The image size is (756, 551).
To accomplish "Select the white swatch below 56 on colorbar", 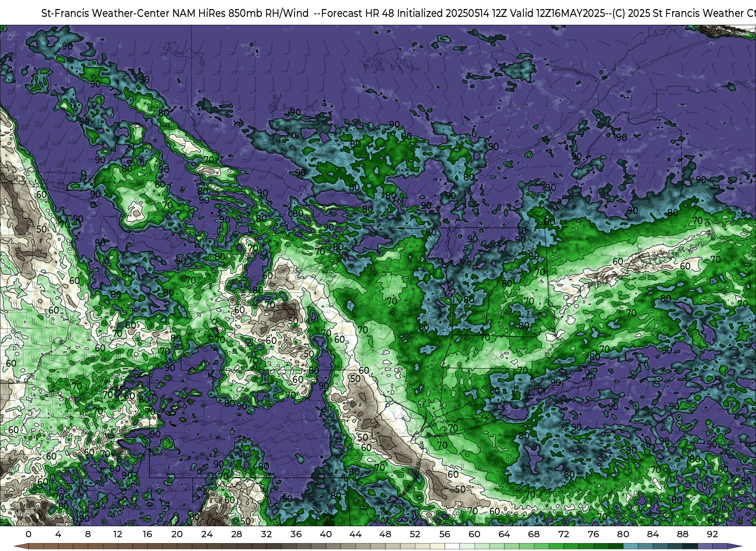I will pos(452,547).
